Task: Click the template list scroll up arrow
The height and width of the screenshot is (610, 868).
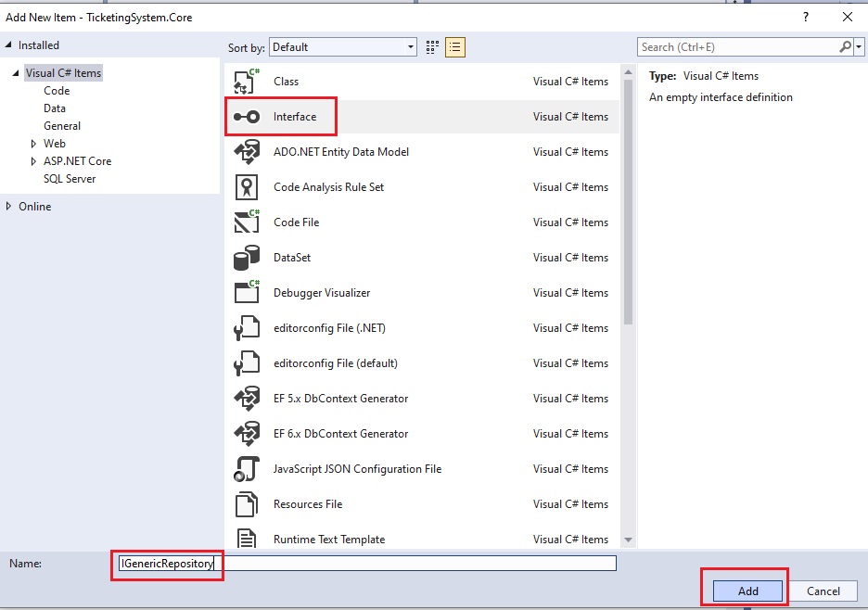Action: tap(628, 72)
